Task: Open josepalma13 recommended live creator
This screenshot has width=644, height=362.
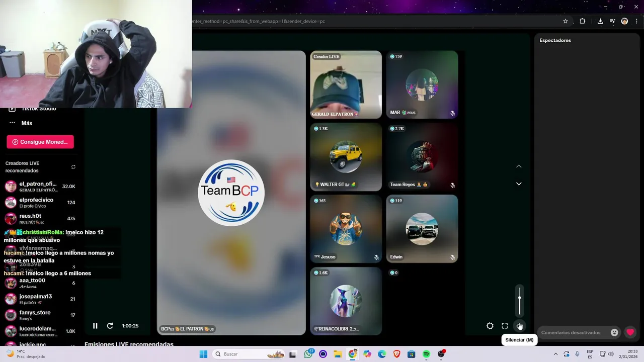Action: (40, 299)
